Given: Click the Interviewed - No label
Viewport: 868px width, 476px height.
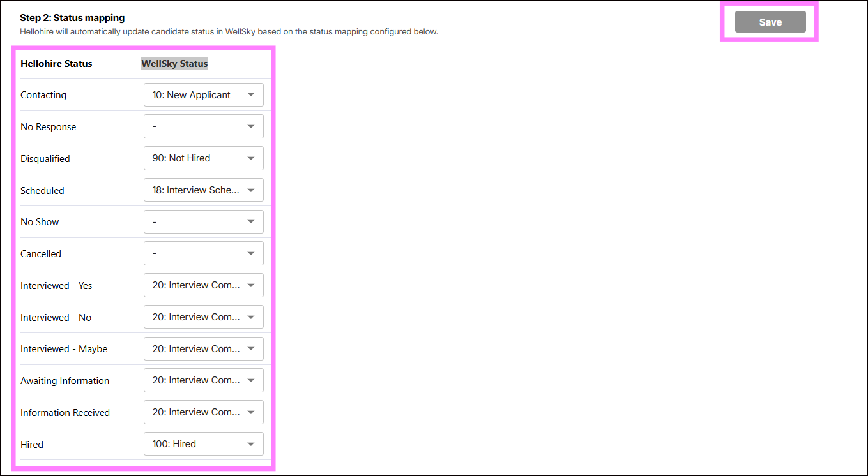Looking at the screenshot, I should 56,318.
